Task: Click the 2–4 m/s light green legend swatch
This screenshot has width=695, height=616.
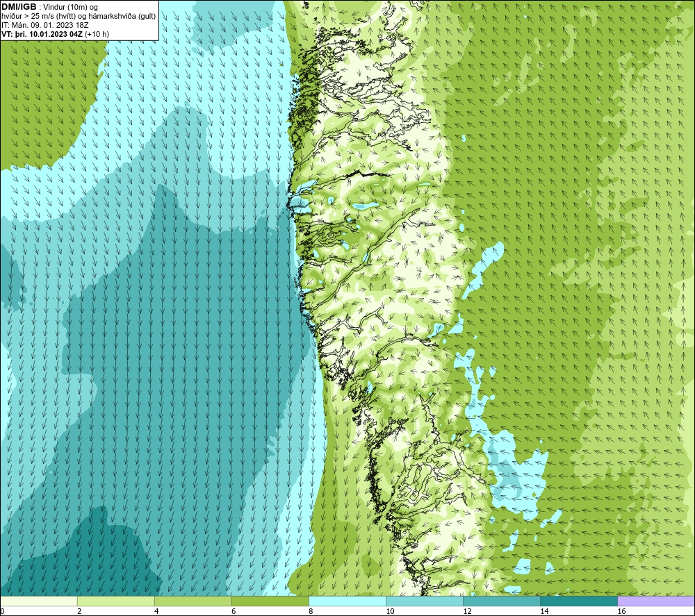Action: [x=116, y=601]
